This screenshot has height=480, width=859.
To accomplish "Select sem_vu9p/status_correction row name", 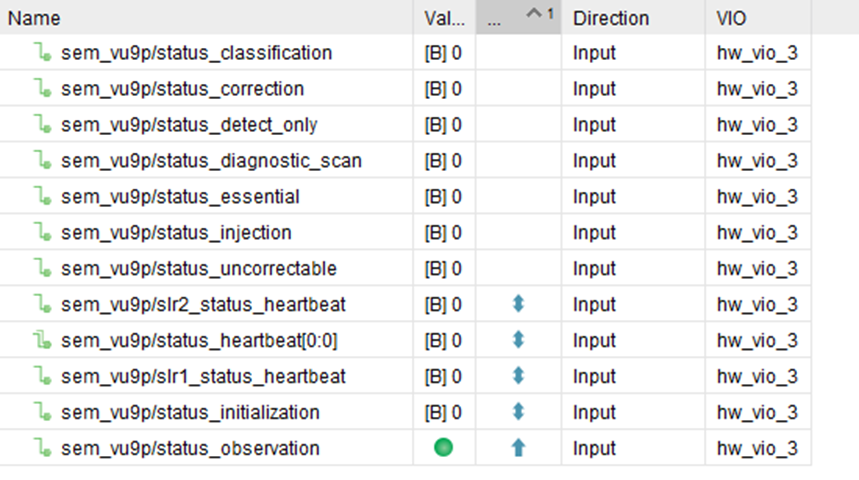I will [x=182, y=89].
